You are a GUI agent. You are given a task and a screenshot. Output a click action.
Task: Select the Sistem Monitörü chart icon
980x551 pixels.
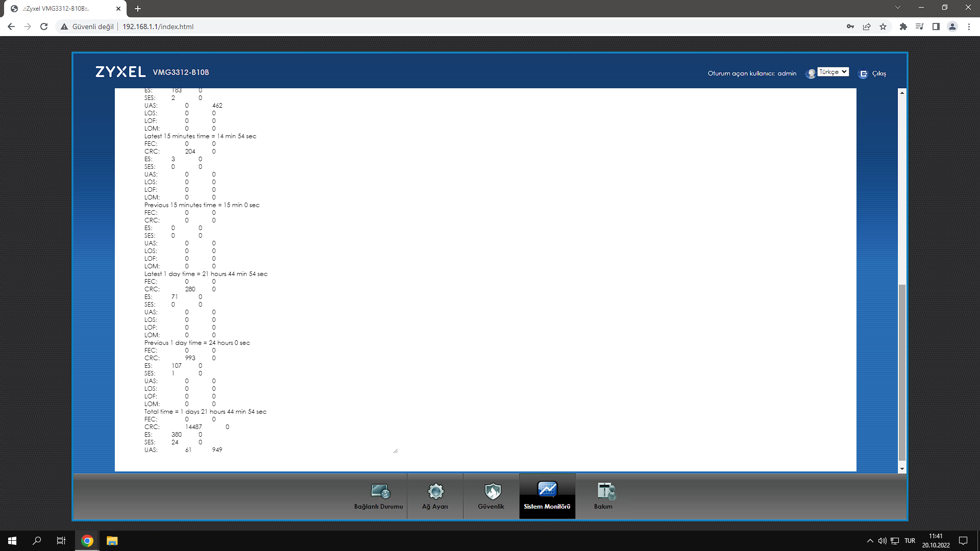point(547,490)
